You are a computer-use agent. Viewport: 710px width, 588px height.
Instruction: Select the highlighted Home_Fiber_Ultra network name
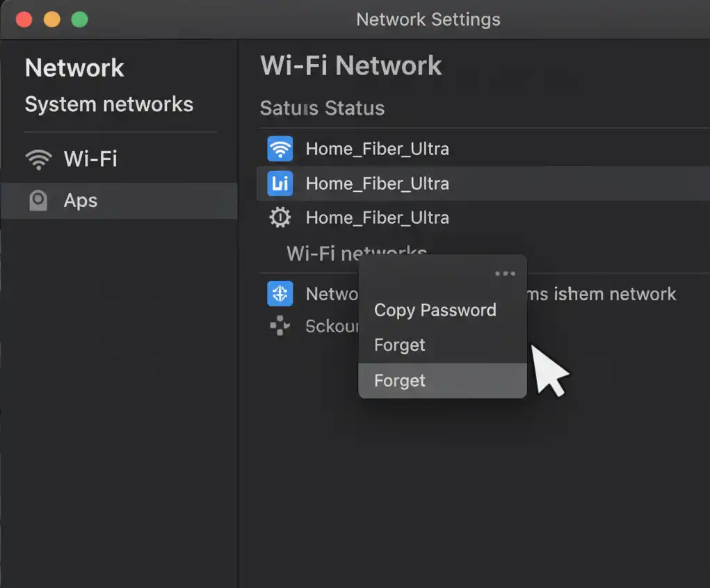(x=378, y=183)
